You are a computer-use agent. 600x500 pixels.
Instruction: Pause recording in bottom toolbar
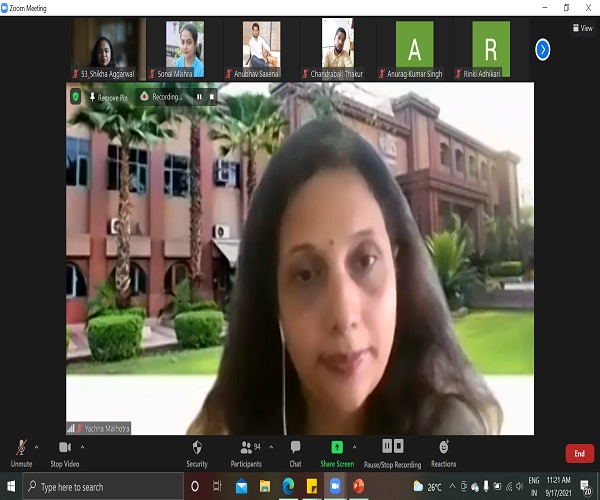387,446
